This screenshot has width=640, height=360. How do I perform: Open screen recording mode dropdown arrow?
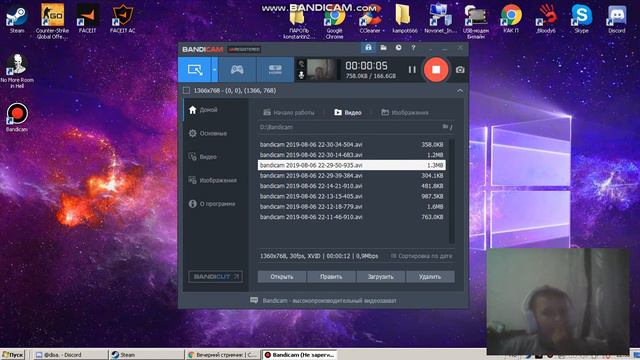214,69
